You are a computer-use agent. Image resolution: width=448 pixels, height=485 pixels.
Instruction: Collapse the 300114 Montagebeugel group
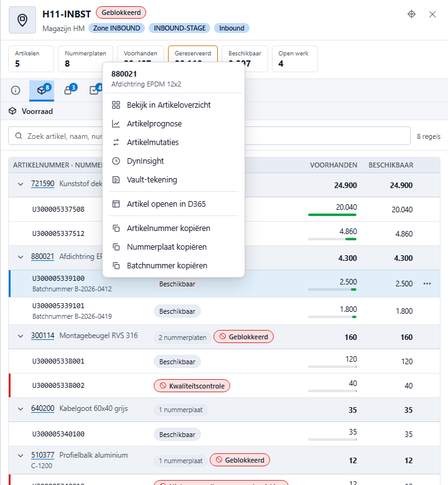coord(21,336)
